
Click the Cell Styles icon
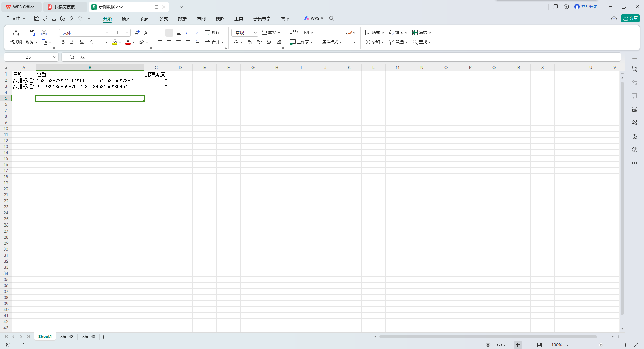[348, 33]
